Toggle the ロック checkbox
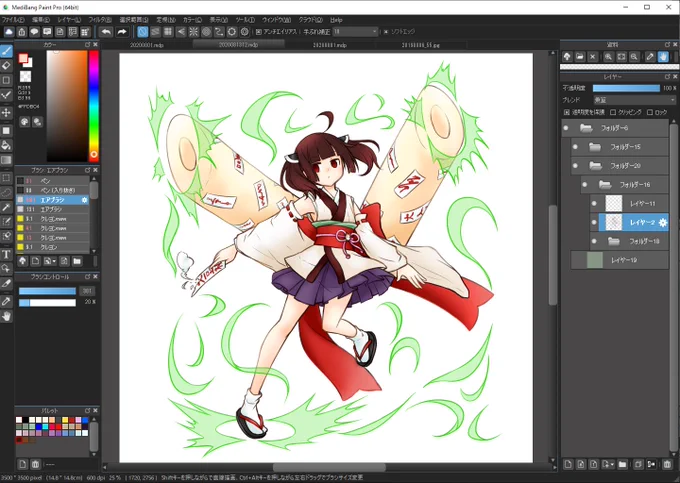Screen dimensions: 680x483 pos(650,112)
